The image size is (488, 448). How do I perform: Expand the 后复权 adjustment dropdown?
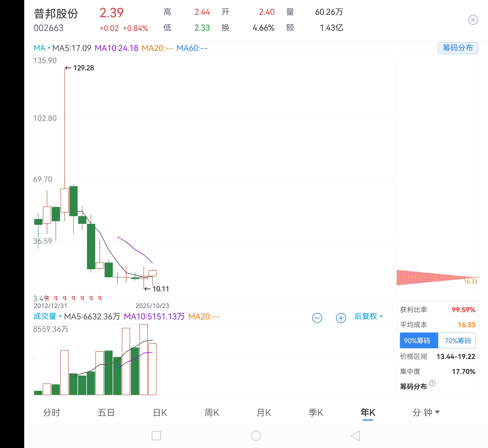tap(368, 316)
